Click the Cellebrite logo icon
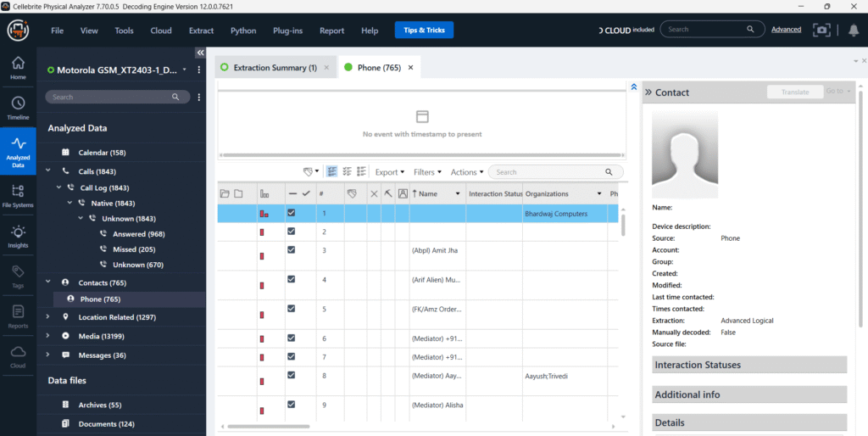The image size is (868, 436). (18, 30)
